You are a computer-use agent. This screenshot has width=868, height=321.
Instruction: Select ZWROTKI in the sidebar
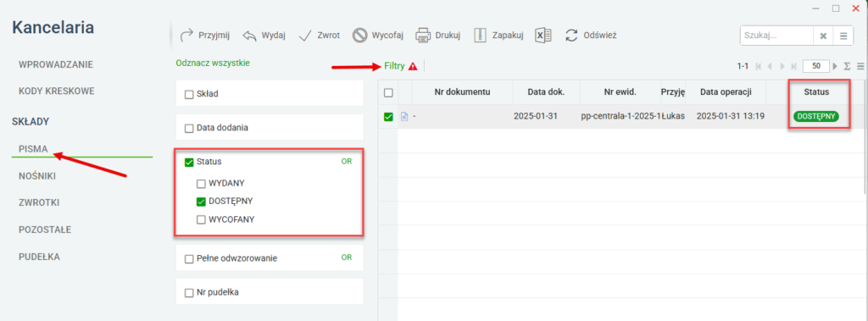click(39, 202)
